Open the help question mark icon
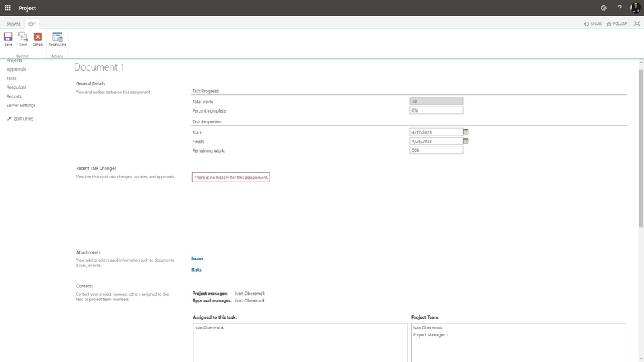Screen dimensions: 644x362 click(620, 8)
